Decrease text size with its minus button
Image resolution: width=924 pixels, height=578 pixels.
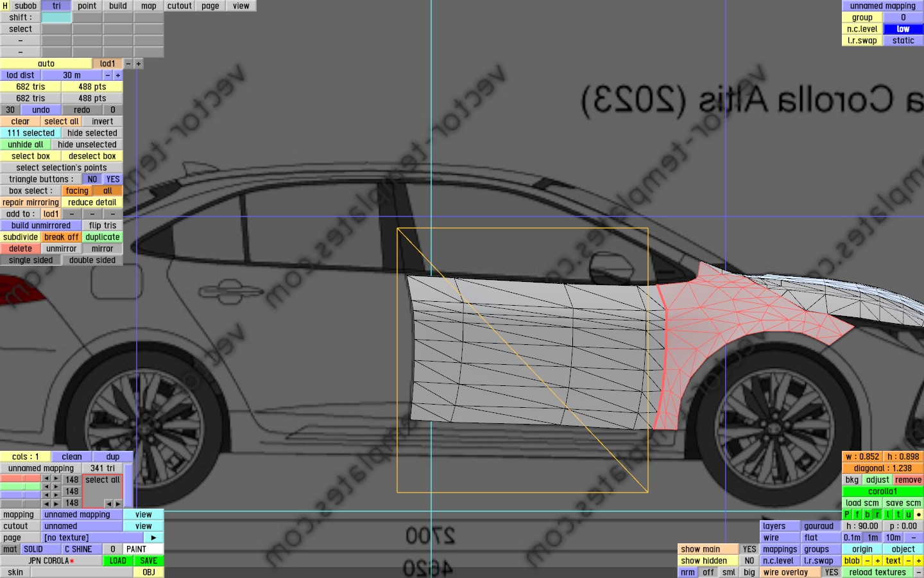[909, 561]
